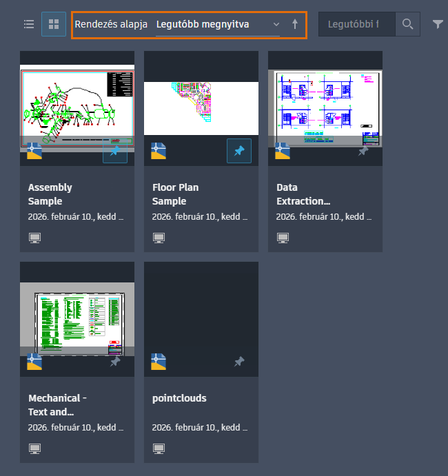Switch to list view
This screenshot has width=448, height=476.
29,24
